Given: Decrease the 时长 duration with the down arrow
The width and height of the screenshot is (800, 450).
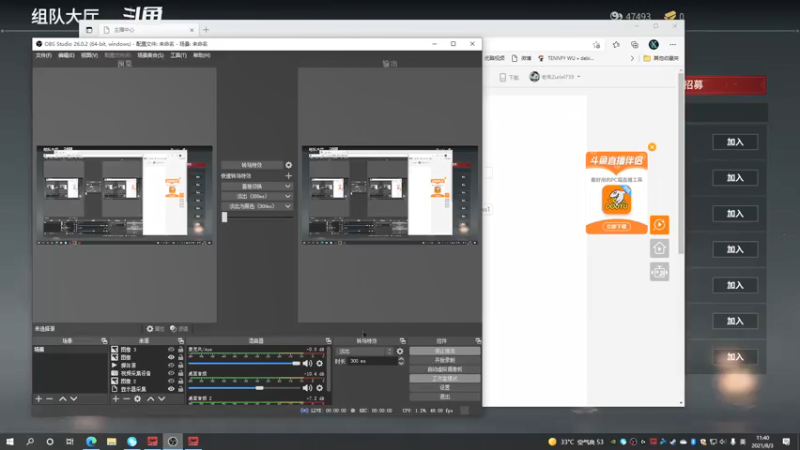Looking at the screenshot, I should pos(401,363).
